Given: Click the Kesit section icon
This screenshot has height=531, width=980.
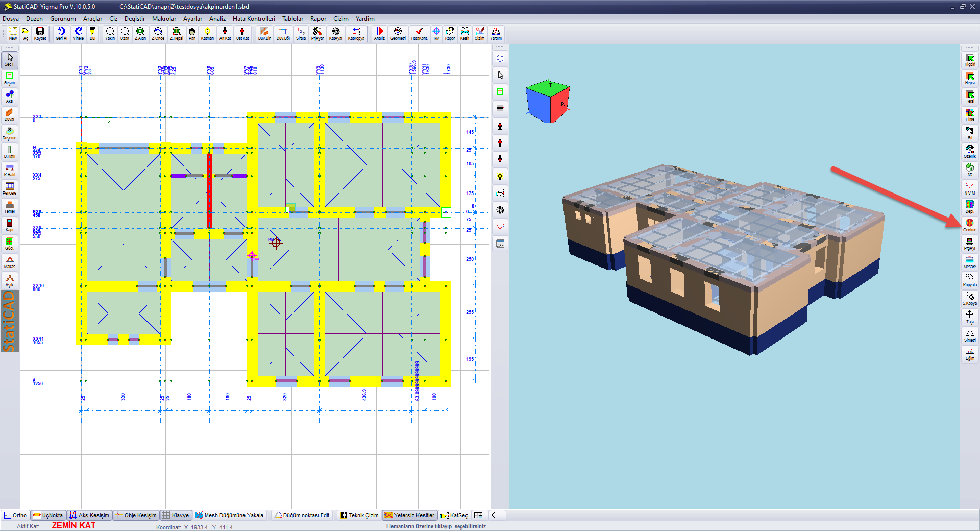Looking at the screenshot, I should click(464, 34).
